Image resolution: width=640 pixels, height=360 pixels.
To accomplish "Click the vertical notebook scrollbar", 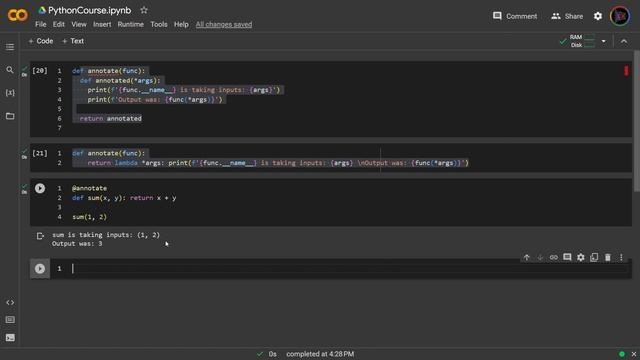I will pyautogui.click(x=637, y=121).
